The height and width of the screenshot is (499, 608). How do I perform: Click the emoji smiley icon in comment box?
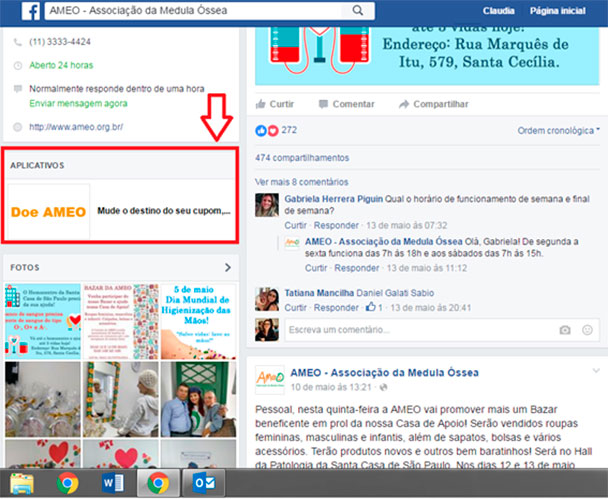tap(587, 330)
